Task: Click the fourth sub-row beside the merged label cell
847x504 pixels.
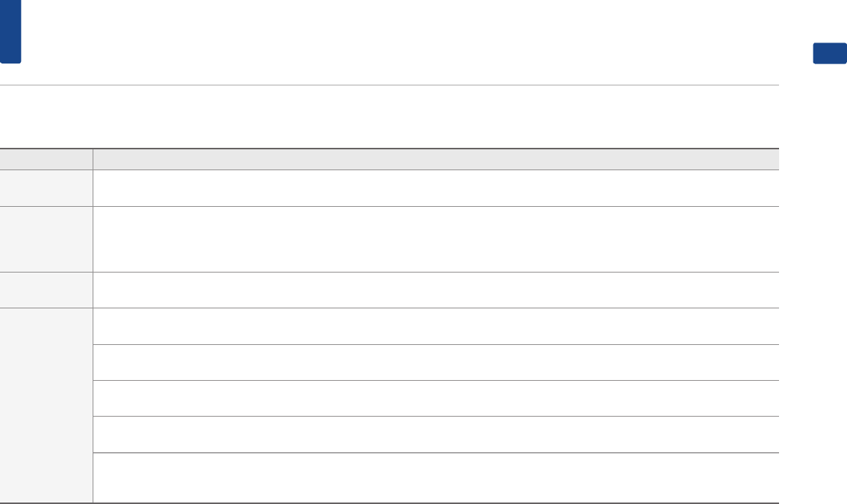Action: 436,435
